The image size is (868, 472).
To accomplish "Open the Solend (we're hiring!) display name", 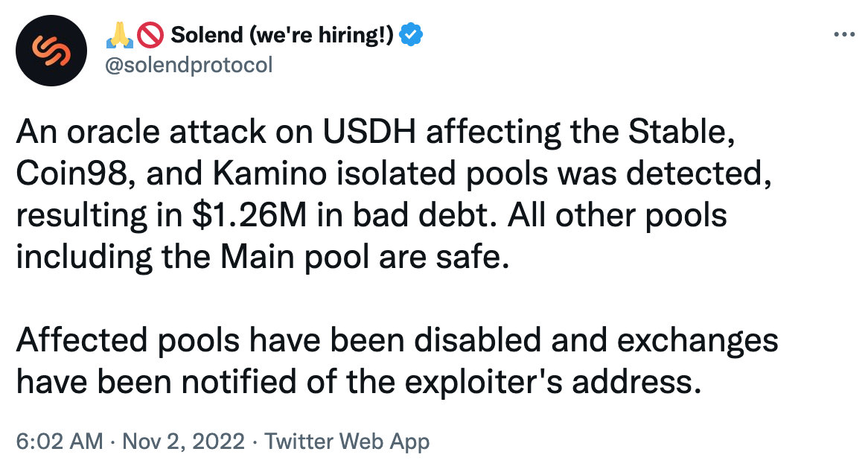I will [x=282, y=35].
